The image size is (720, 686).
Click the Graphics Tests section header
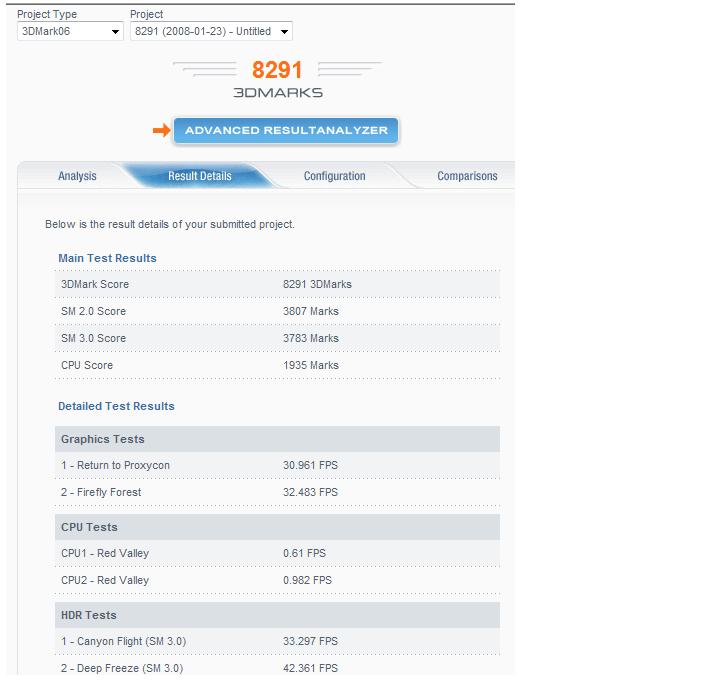click(x=277, y=439)
